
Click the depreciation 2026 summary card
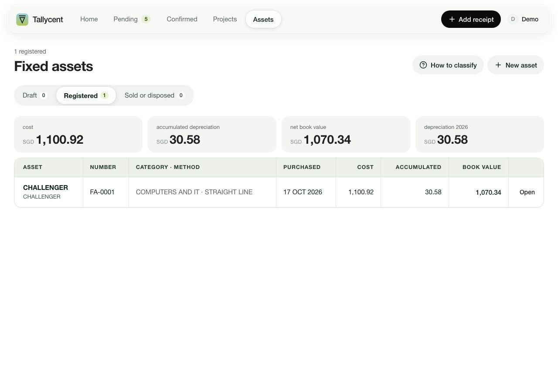[x=480, y=135]
